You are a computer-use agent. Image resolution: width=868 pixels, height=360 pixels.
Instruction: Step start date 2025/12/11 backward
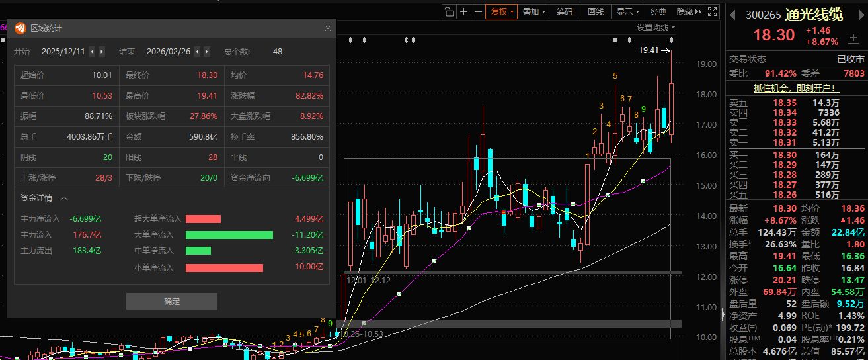[x=92, y=52]
